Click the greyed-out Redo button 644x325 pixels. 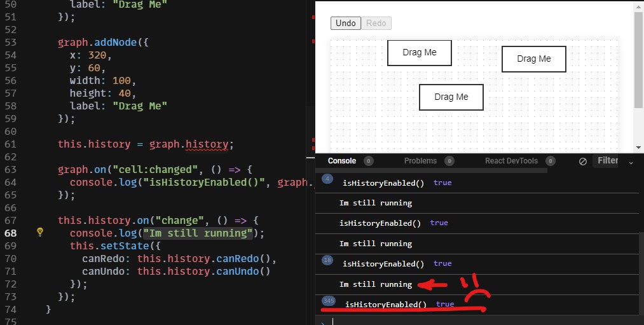point(376,23)
